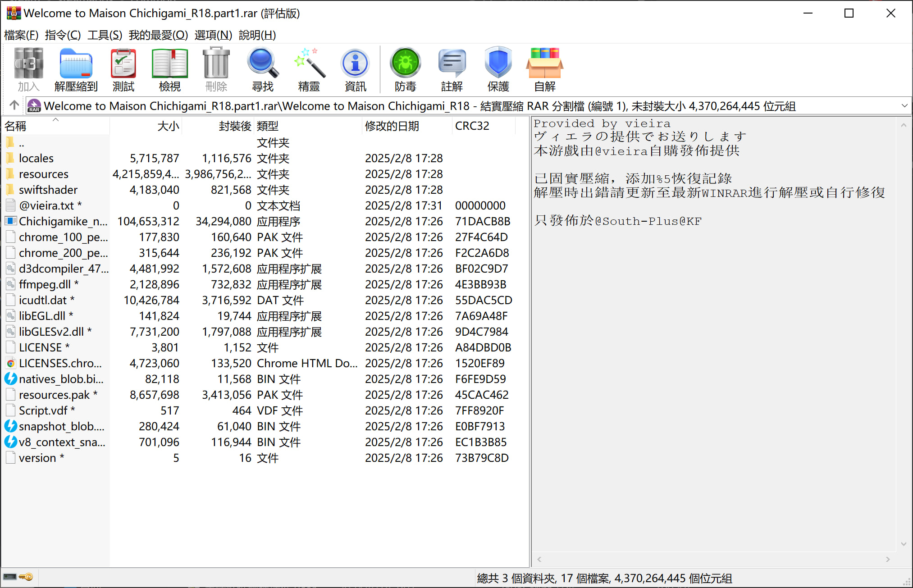Open the View file toolbar icon
The image size is (913, 588).
(169, 69)
